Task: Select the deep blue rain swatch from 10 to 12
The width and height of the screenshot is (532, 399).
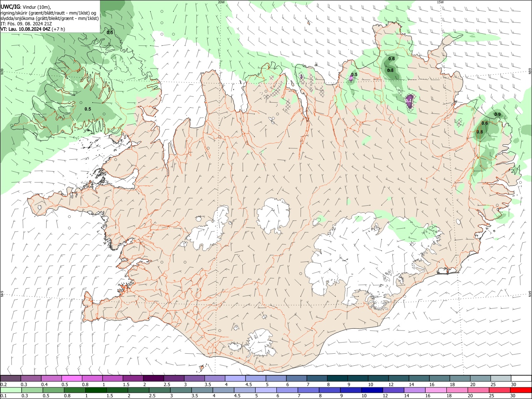Action: coord(372,390)
